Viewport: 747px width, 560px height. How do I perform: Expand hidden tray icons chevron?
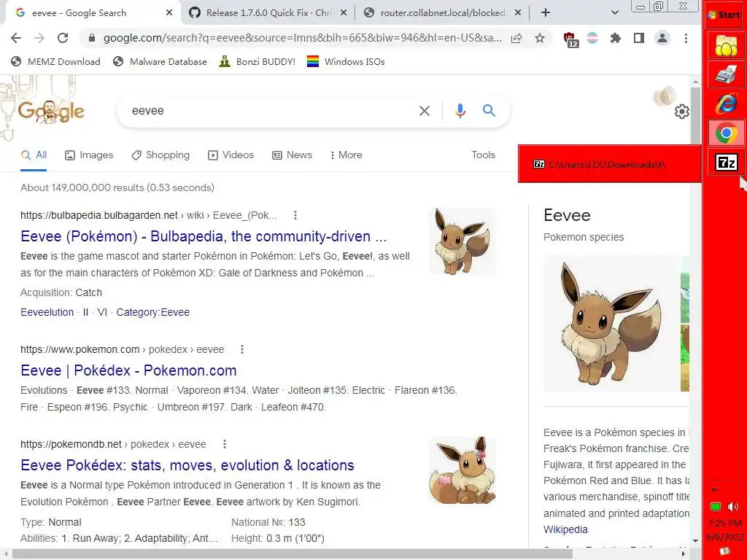[714, 489]
